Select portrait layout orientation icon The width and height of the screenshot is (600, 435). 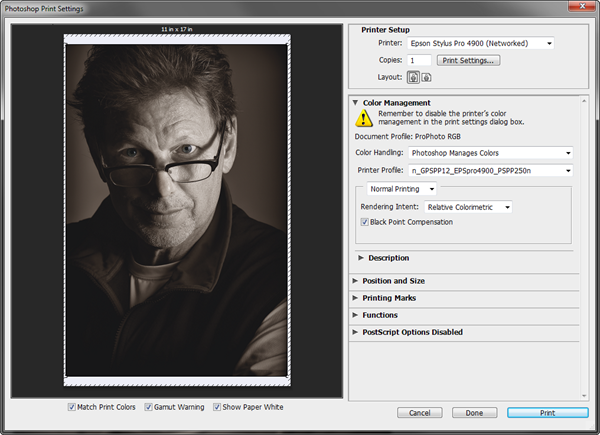click(412, 77)
